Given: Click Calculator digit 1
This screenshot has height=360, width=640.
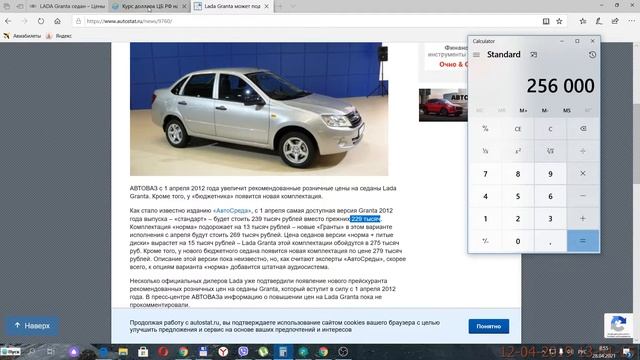Looking at the screenshot, I should (x=485, y=218).
